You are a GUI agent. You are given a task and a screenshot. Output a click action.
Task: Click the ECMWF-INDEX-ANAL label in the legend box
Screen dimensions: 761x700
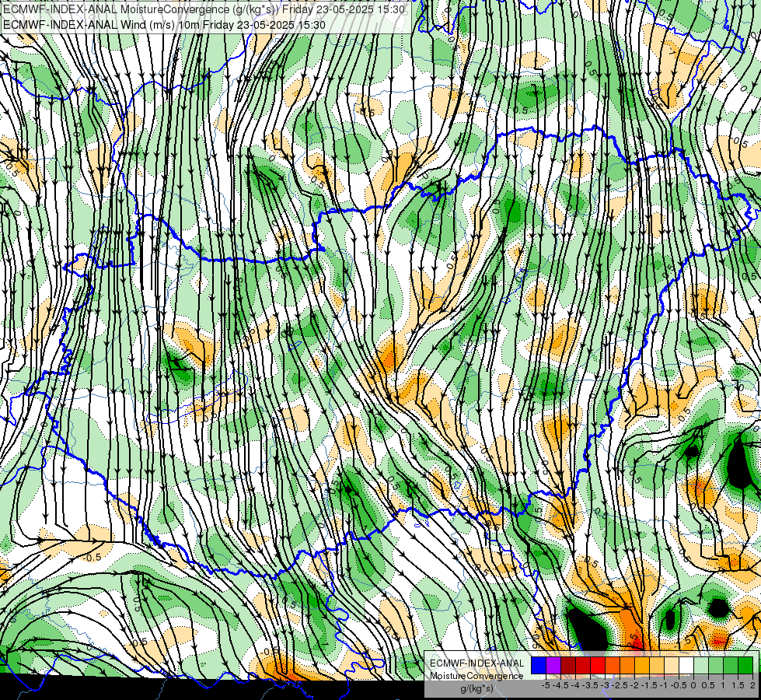point(477,663)
